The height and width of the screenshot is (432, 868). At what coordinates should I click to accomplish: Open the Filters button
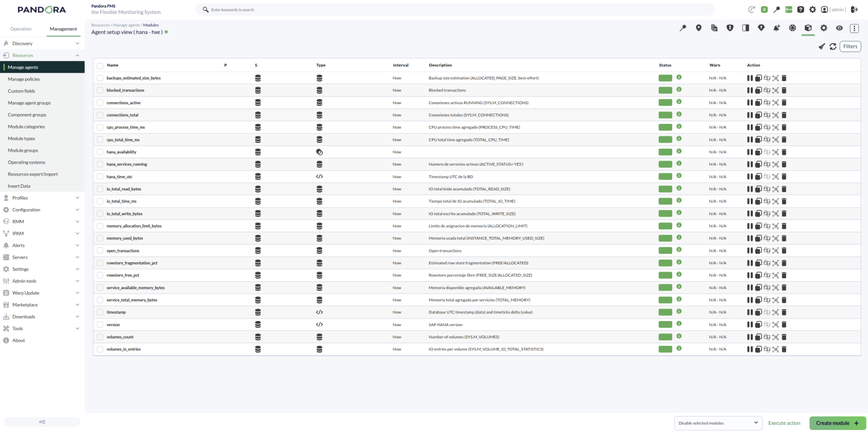[x=850, y=46]
